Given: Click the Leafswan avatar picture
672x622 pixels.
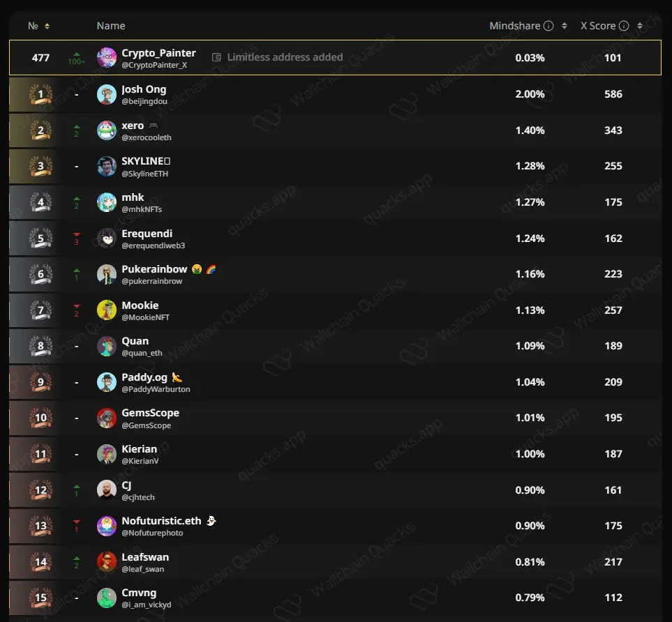Looking at the screenshot, I should [x=107, y=562].
